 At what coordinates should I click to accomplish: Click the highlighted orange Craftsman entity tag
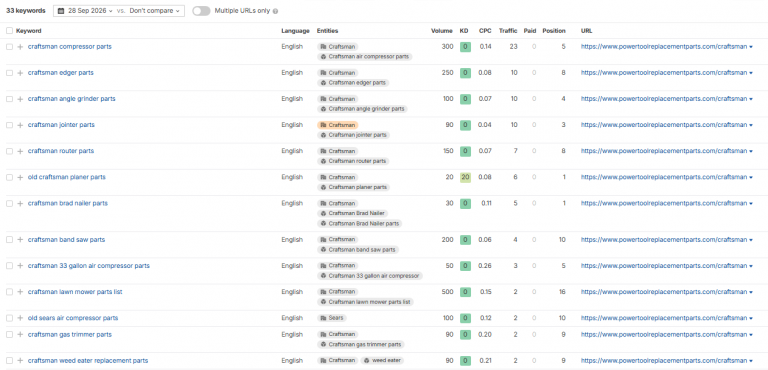337,125
